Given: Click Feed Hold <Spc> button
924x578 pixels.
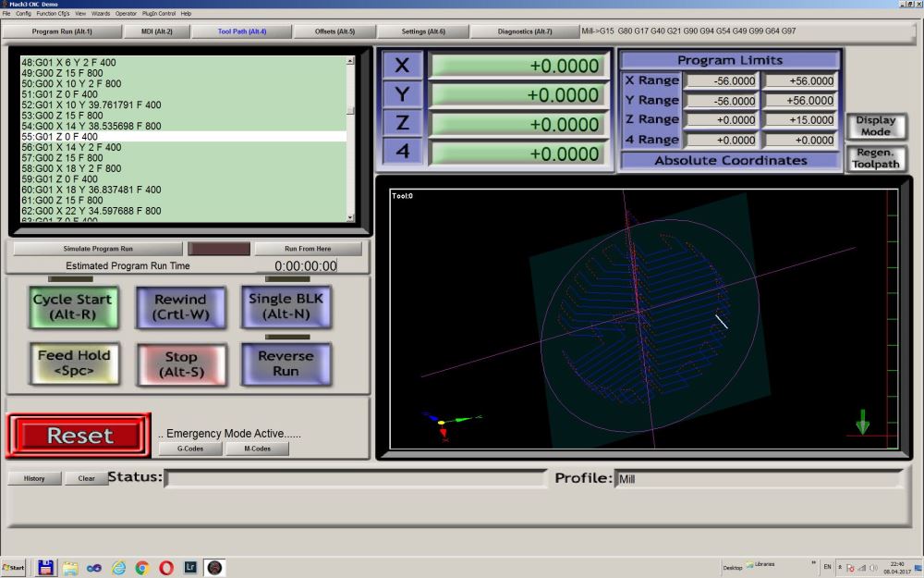Looking at the screenshot, I should point(74,363).
